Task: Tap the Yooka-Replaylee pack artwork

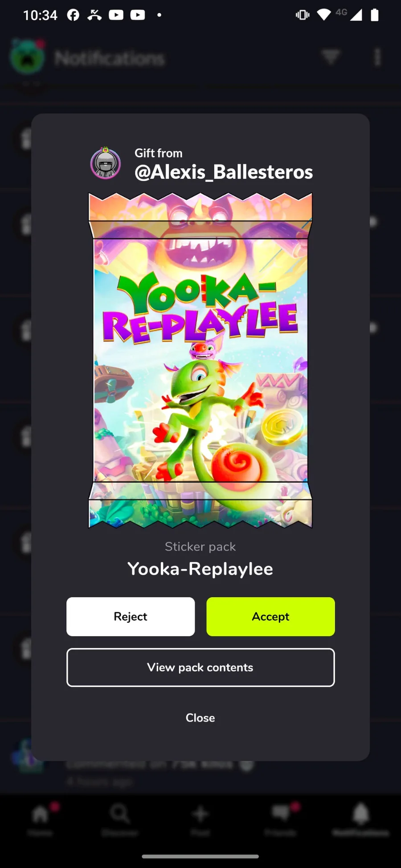Action: [200, 360]
